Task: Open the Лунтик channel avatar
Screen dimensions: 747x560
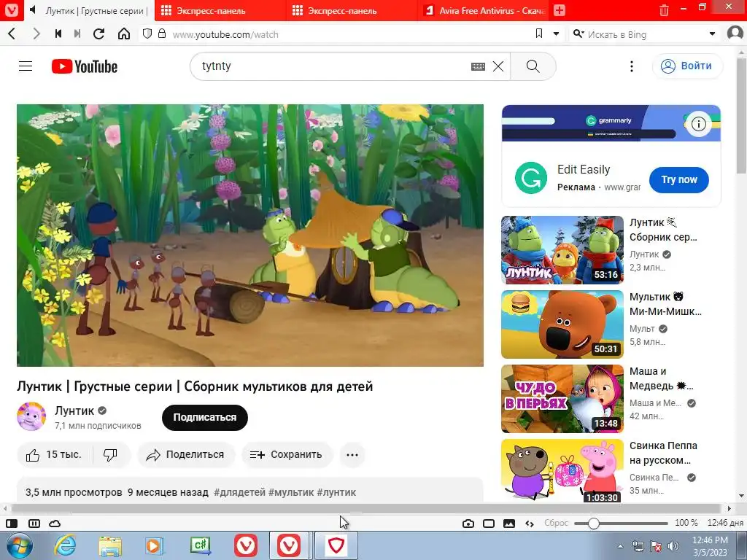Action: point(31,416)
